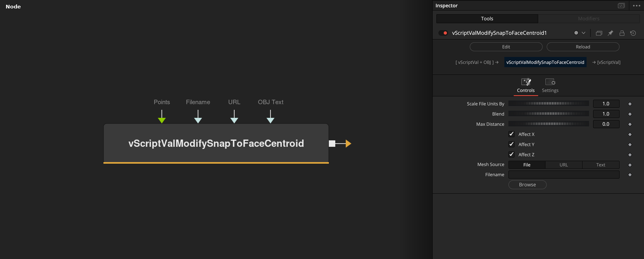Select File as Mesh Source
The width and height of the screenshot is (644, 259).
tap(527, 164)
